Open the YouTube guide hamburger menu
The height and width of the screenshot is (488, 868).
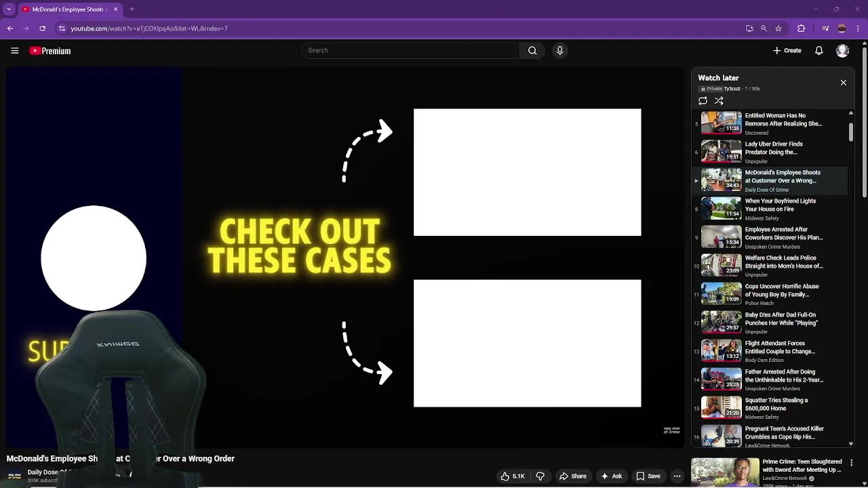(14, 51)
